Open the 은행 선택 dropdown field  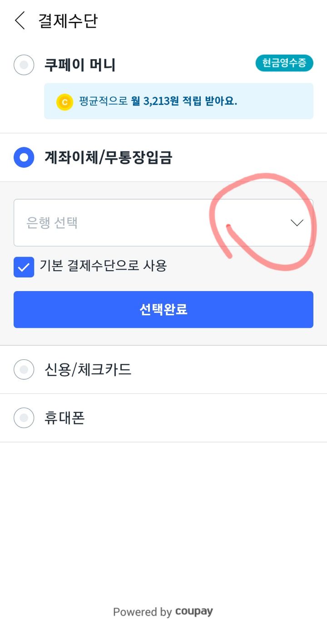pos(150,223)
